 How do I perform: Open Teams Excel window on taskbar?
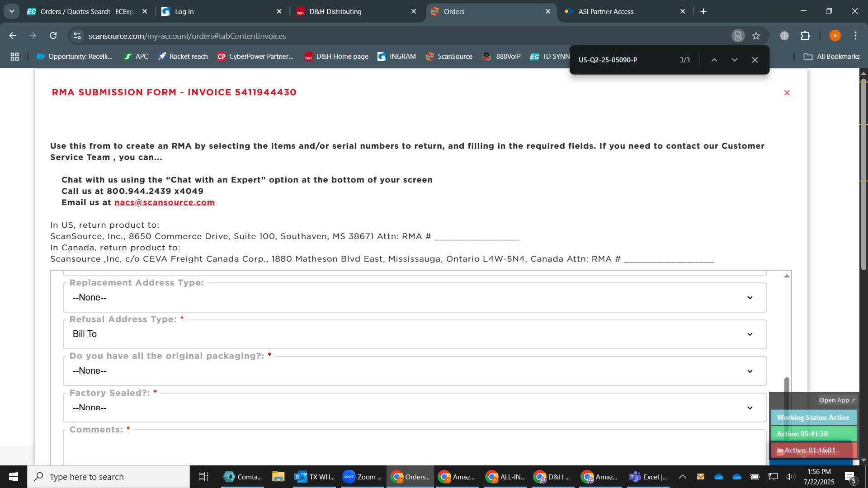tap(648, 477)
